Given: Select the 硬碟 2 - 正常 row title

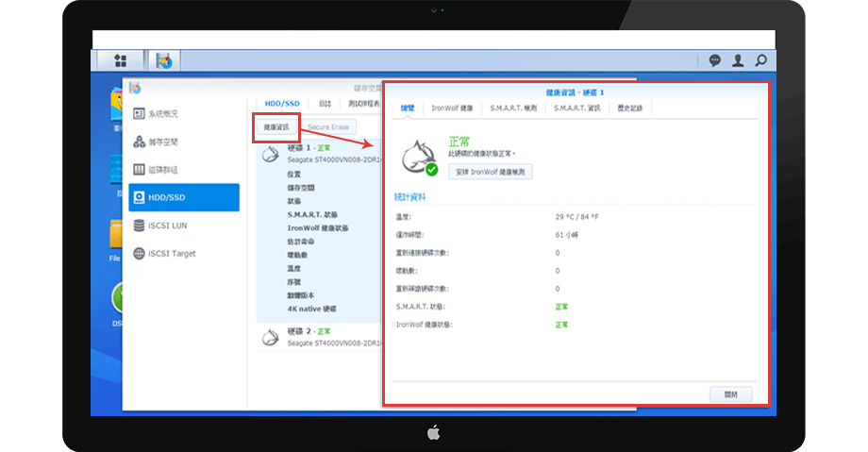Looking at the screenshot, I should click(309, 331).
